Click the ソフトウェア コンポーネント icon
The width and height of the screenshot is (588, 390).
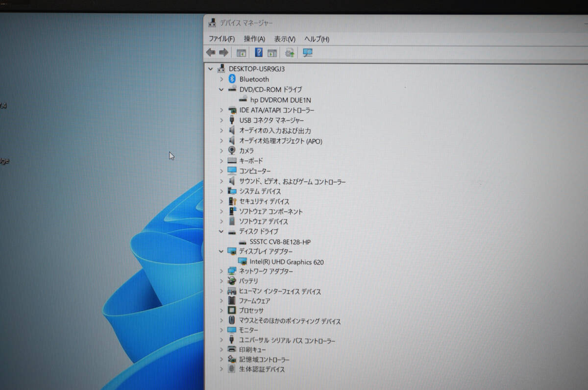[x=232, y=212]
